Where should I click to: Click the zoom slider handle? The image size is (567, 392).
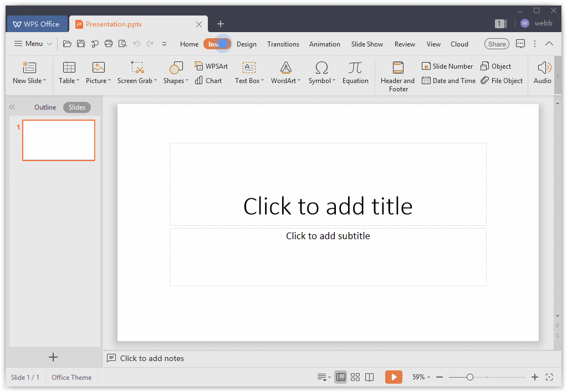(469, 377)
